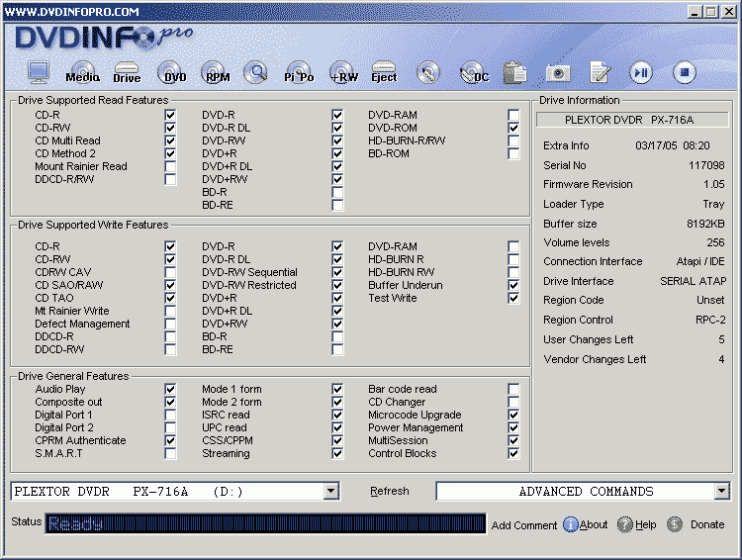Screen dimensions: 742x560
Task: Click the Ready status bar display
Action: (265, 523)
